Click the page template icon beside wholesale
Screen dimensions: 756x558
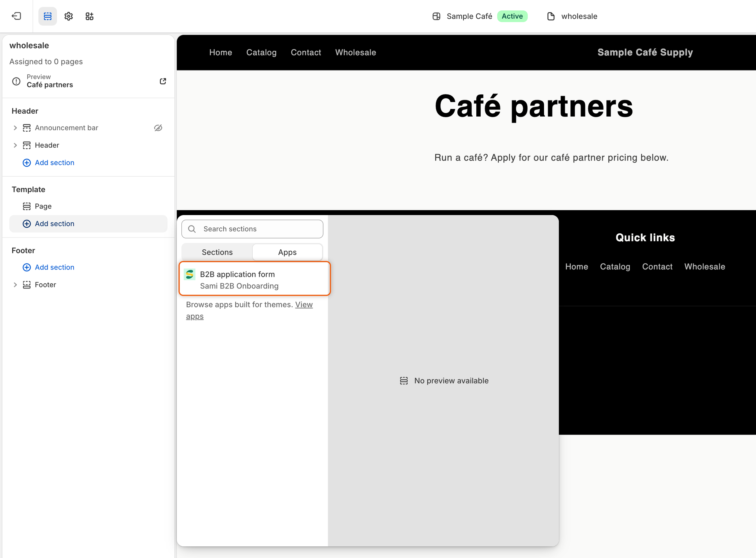[551, 16]
